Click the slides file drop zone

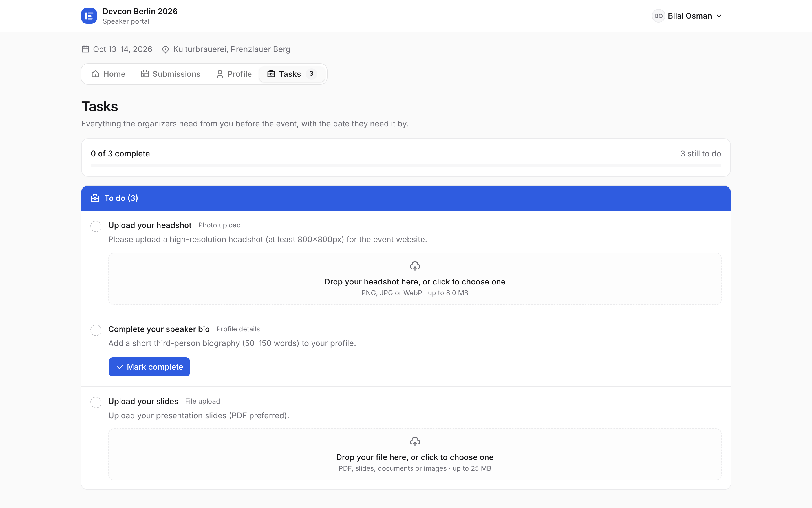tap(415, 454)
